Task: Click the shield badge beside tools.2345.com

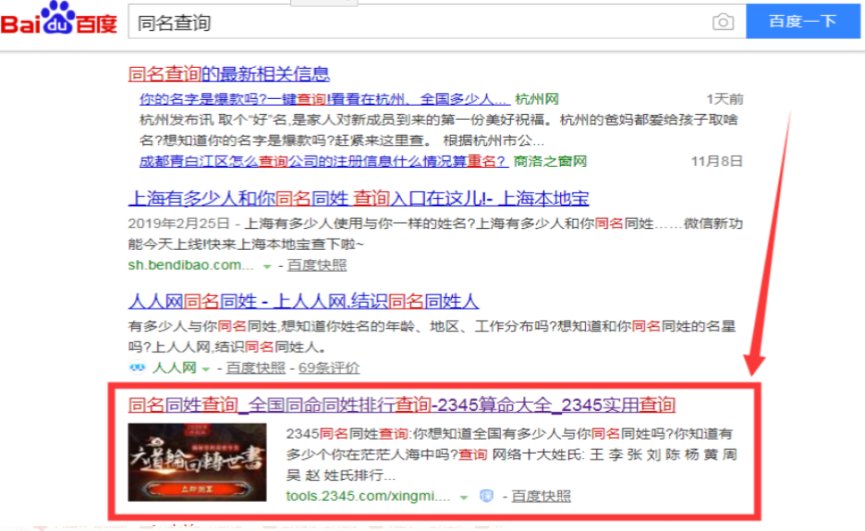Action: point(486,496)
